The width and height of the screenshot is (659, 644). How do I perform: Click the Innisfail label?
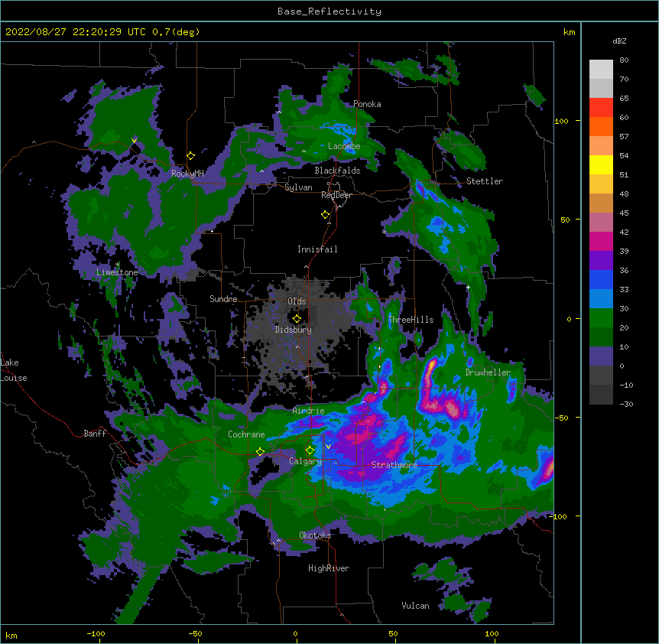(x=317, y=249)
